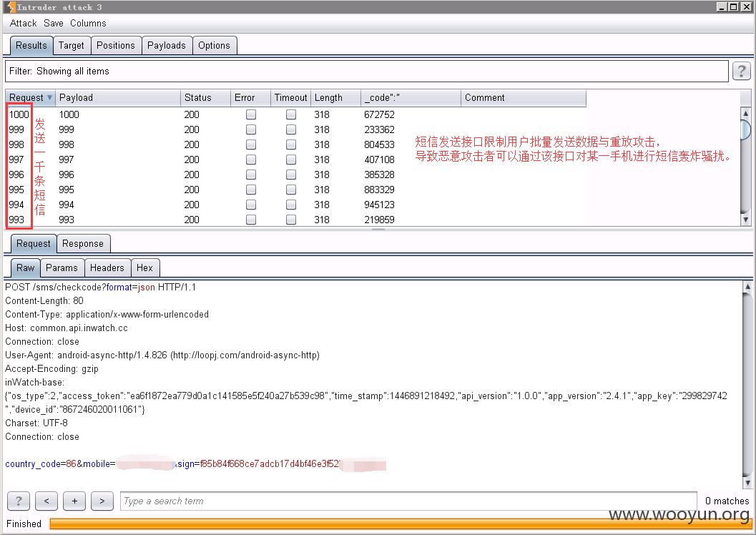Screen dimensions: 756x535
Task: Open the Save menu
Action: 54,23
